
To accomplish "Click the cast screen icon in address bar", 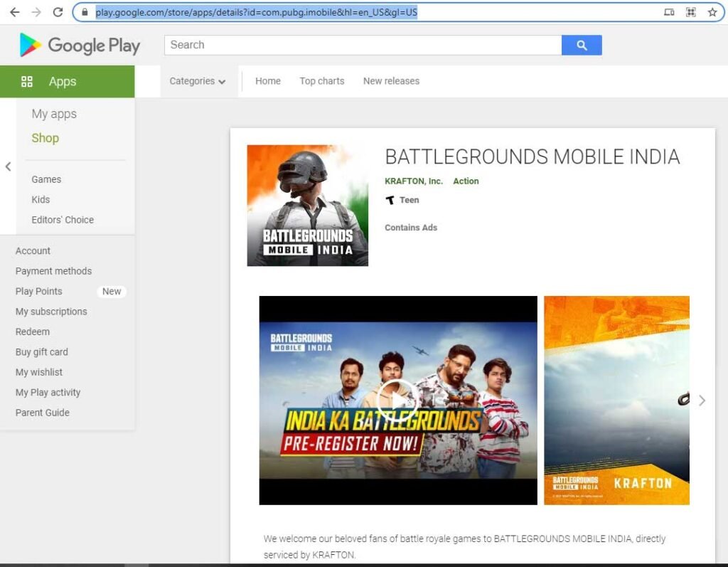I will 669,12.
